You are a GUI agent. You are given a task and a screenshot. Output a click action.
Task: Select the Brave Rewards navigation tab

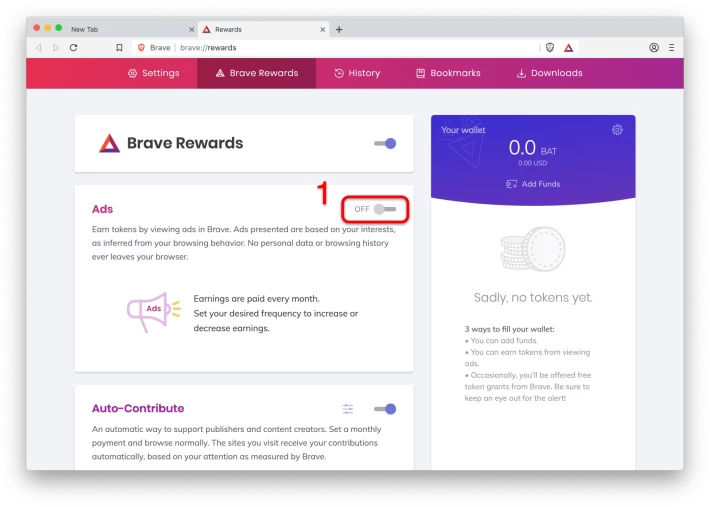(x=257, y=73)
